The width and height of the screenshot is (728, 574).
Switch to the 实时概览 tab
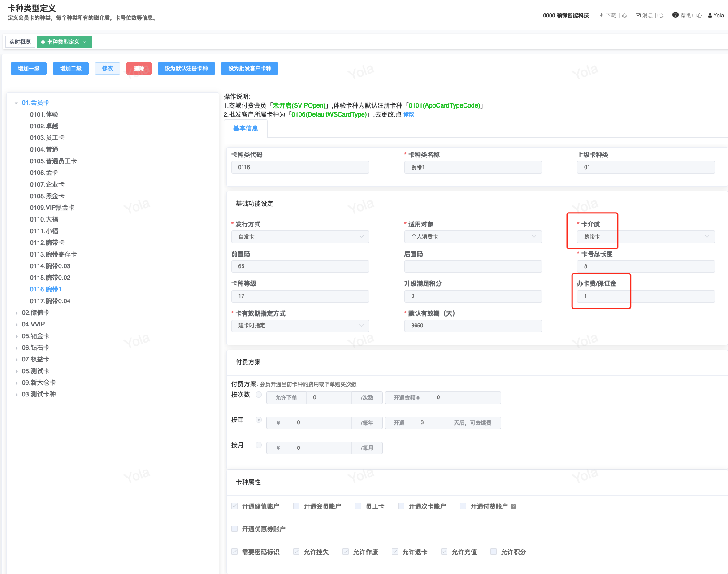tap(20, 42)
